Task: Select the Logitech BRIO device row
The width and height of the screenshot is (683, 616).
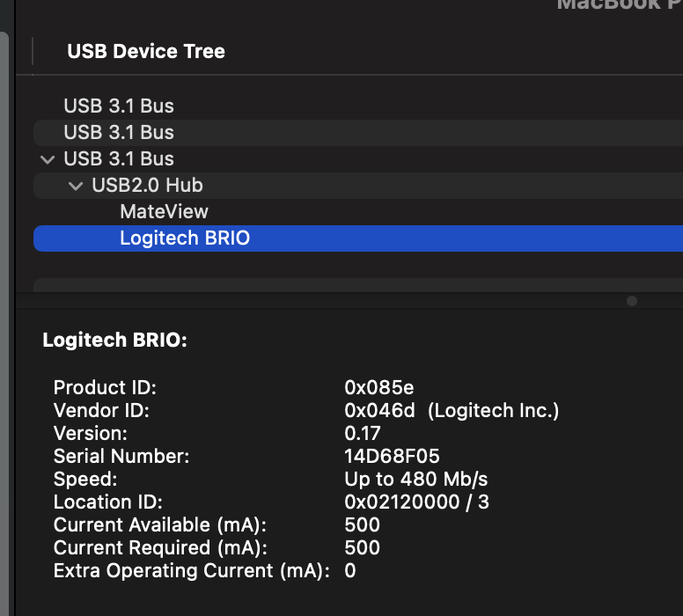Action: click(x=185, y=238)
